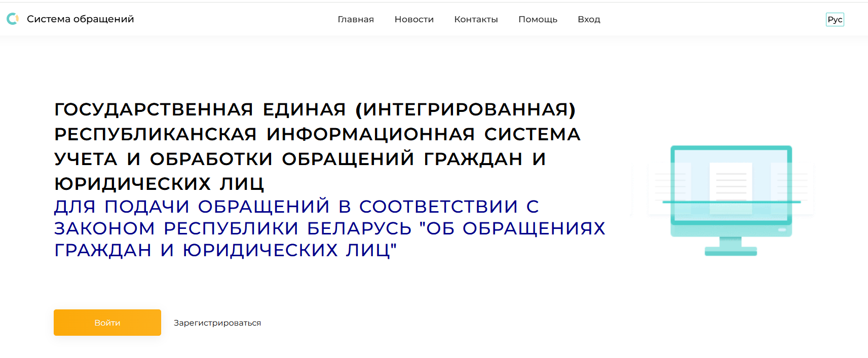Open the Главная menu item
868x358 pixels.
[356, 19]
